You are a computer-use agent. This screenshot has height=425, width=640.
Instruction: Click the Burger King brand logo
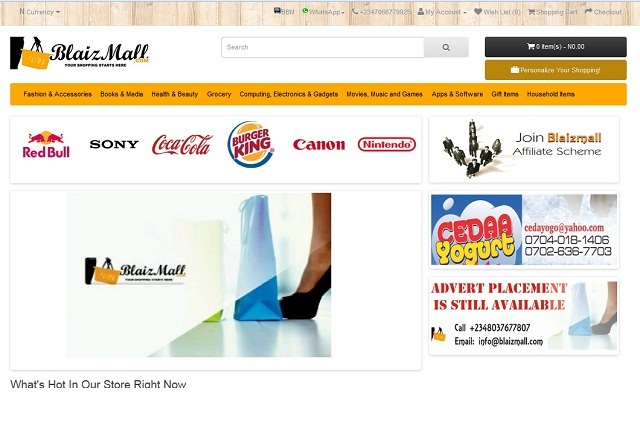point(251,144)
